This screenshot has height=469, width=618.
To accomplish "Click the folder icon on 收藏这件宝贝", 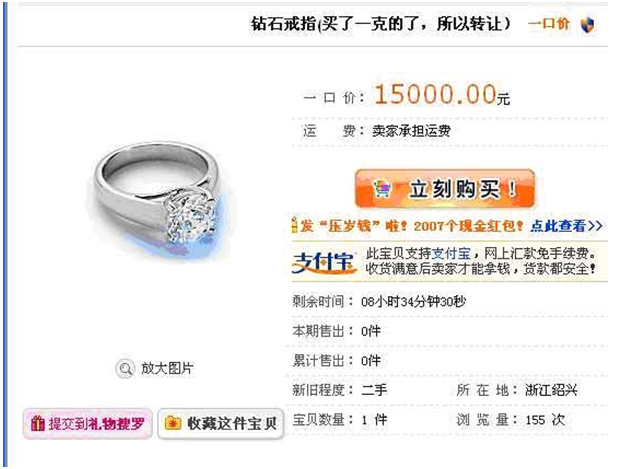I will pyautogui.click(x=173, y=423).
